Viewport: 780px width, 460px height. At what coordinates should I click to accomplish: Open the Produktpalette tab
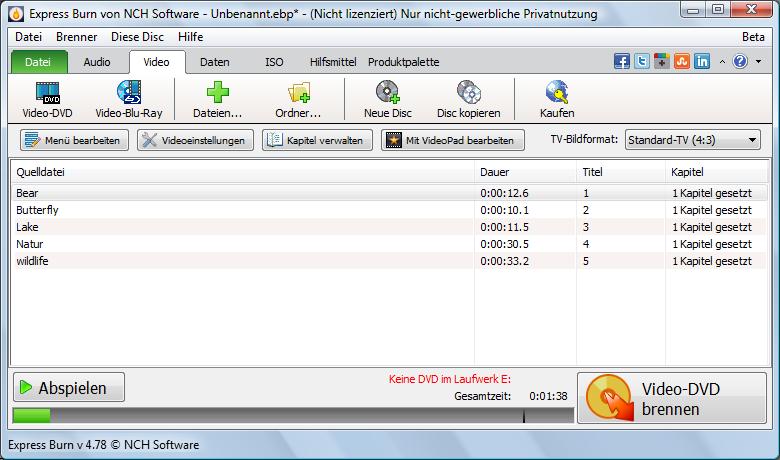point(403,62)
